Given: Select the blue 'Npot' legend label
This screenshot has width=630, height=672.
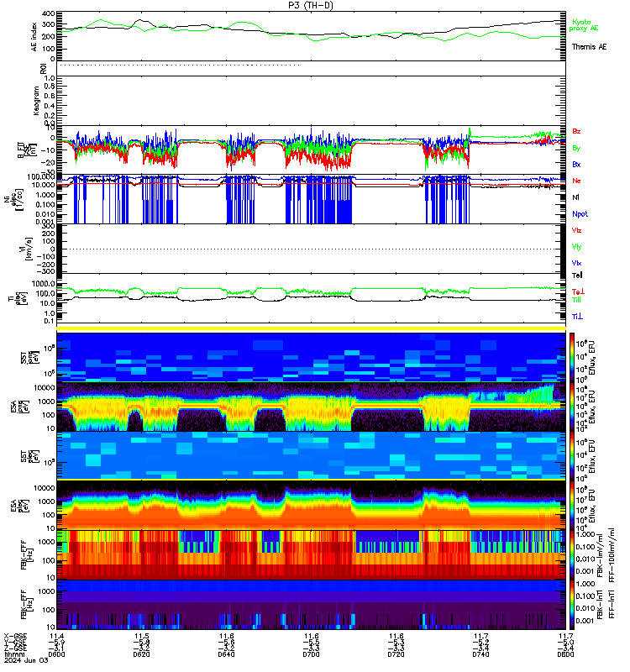Looking at the screenshot, I should click(580, 214).
